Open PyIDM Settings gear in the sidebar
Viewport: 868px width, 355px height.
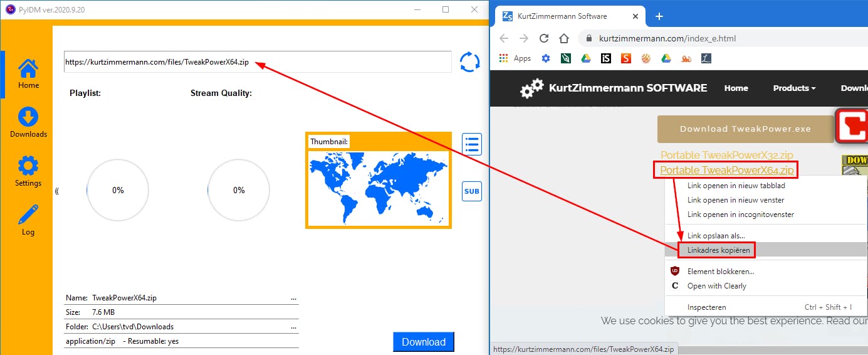click(28, 172)
